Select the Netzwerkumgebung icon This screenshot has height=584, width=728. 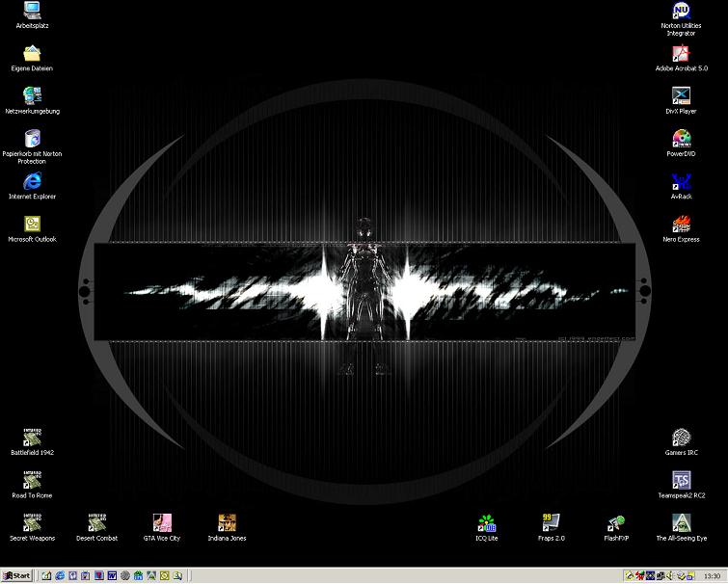coord(32,95)
